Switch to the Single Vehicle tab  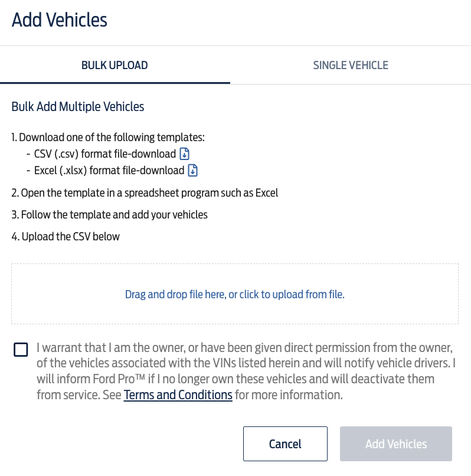351,66
